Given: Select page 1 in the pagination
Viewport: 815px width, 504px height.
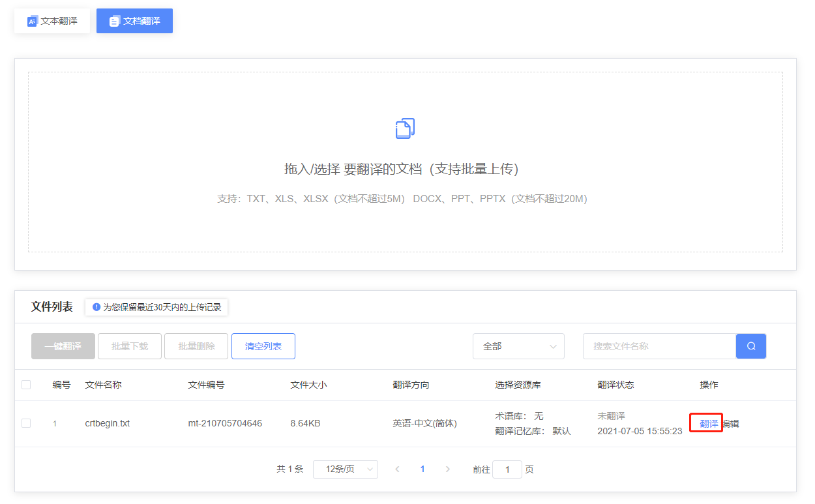Looking at the screenshot, I should pos(422,469).
